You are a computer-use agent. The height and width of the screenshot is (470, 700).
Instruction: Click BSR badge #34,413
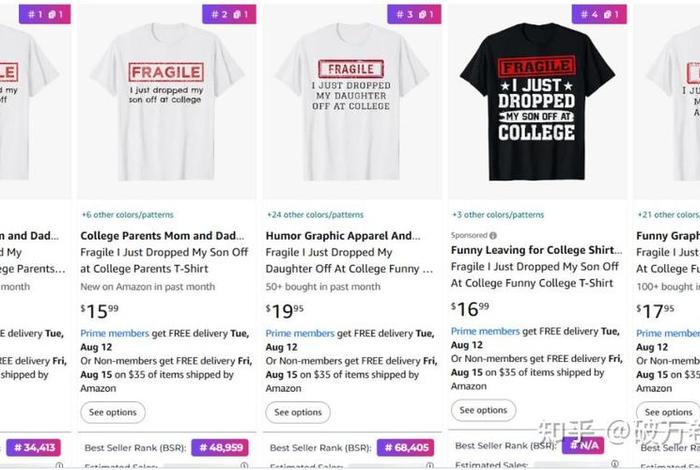click(34, 447)
